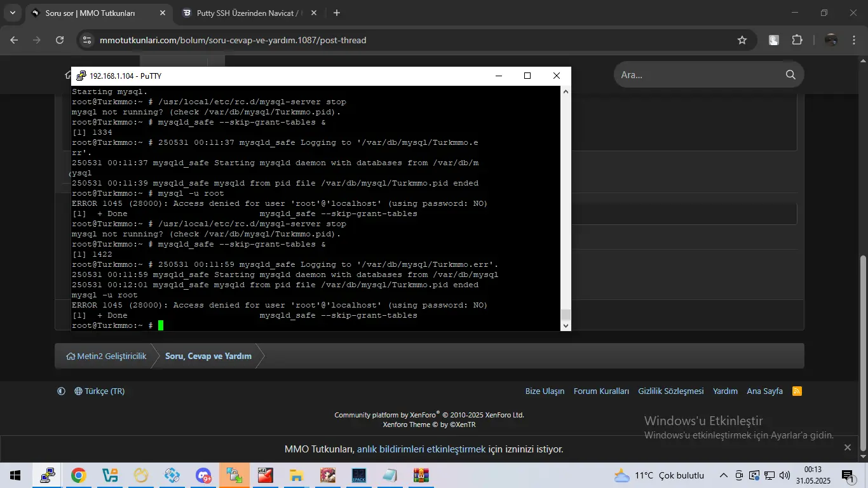Open the Gizlilik Sözleşmesi footer link
The image size is (868, 488).
click(x=670, y=391)
